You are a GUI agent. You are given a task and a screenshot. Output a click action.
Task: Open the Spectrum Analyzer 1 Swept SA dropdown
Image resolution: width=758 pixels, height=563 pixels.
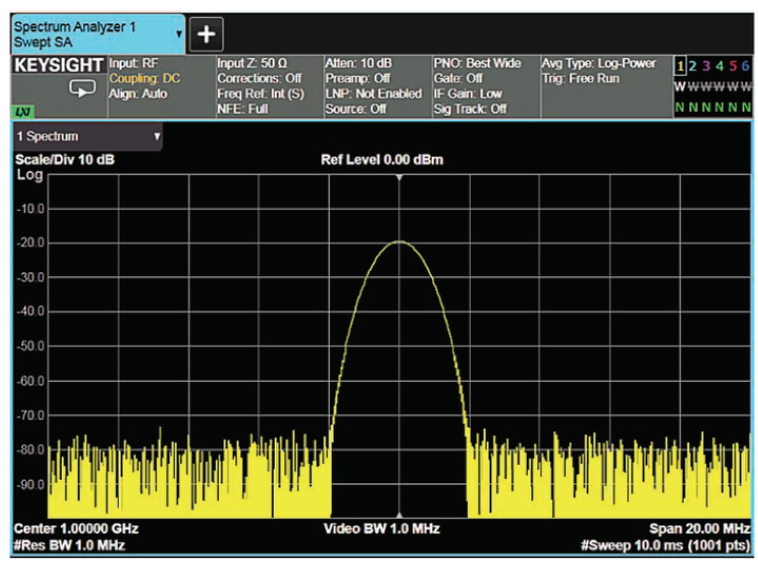click(x=97, y=33)
